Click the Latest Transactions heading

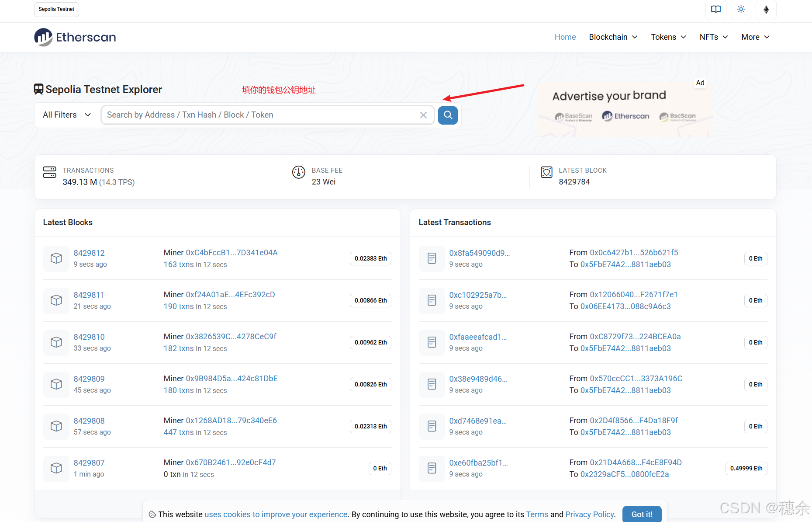tap(455, 223)
